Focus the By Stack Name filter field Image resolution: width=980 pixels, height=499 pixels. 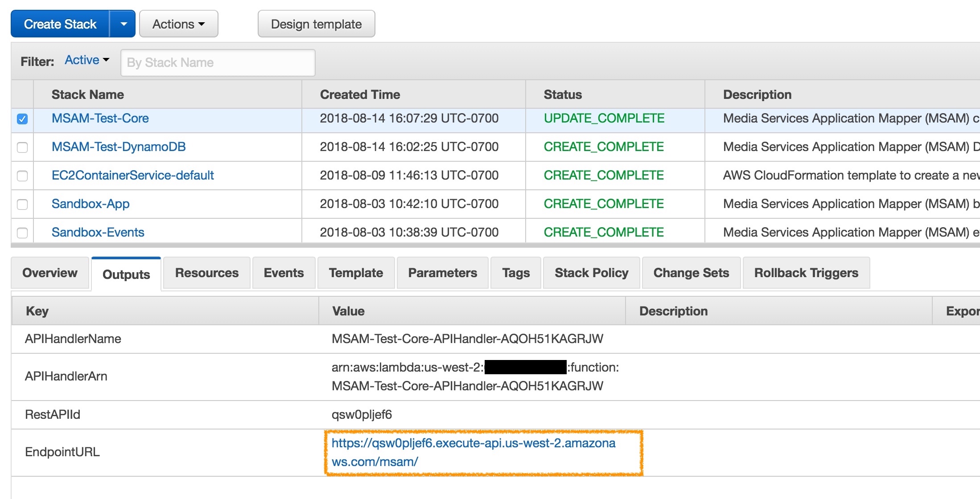[x=218, y=62]
